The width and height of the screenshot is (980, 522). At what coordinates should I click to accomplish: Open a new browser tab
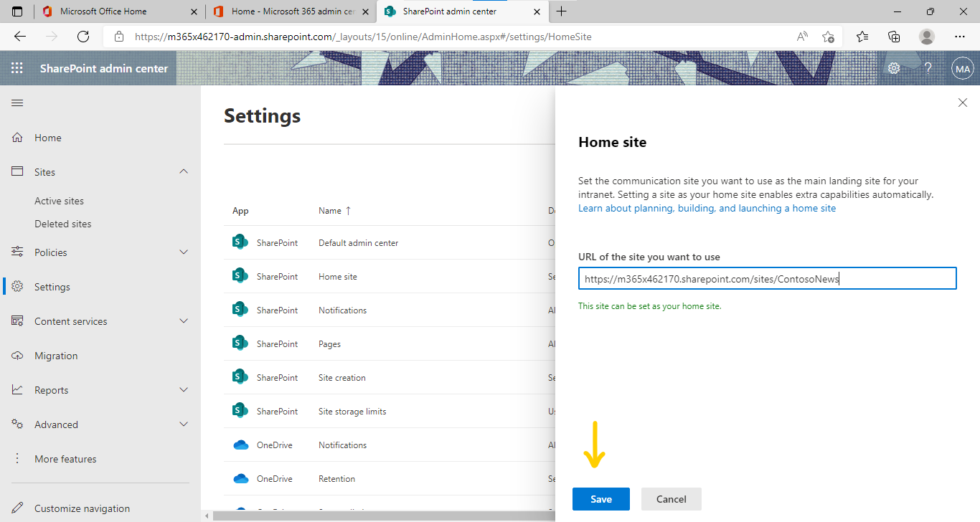pos(561,11)
